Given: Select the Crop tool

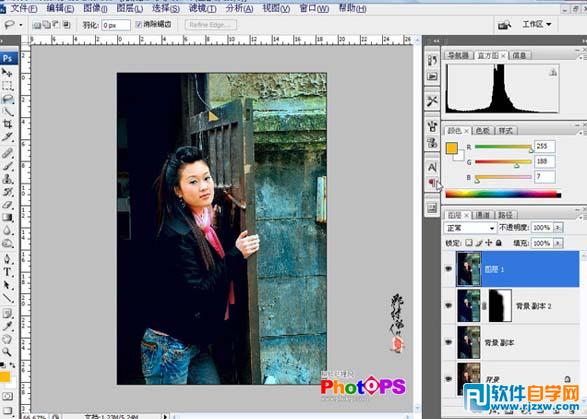Looking at the screenshot, I should 7,124.
